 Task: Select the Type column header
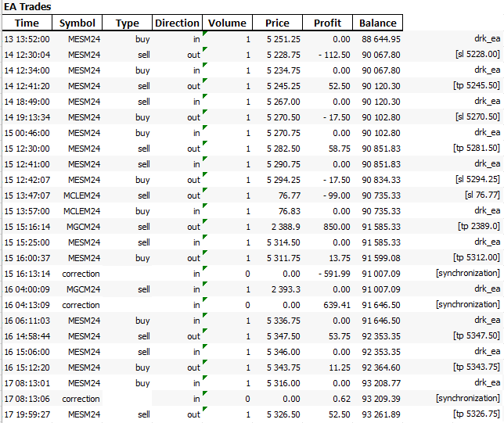[128, 23]
